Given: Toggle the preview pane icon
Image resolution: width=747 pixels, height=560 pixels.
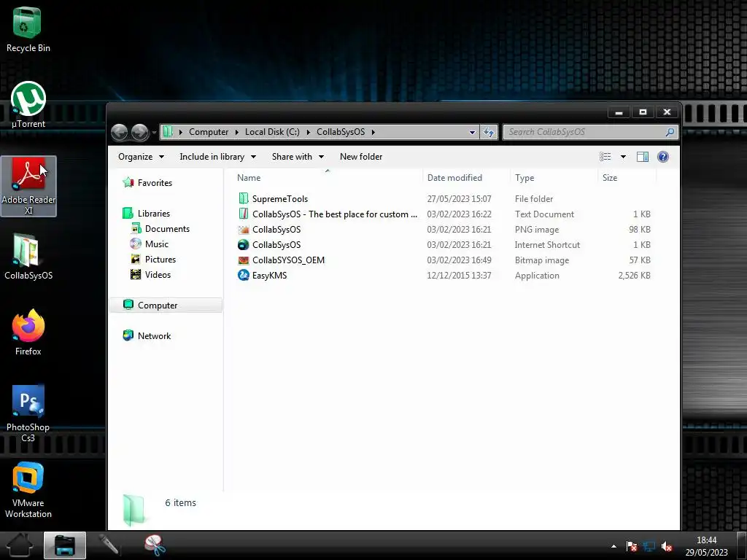Looking at the screenshot, I should click(x=642, y=157).
